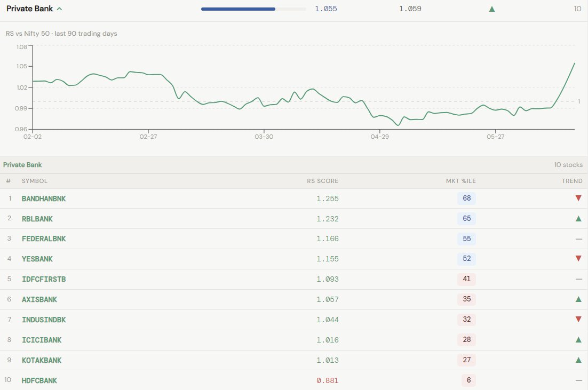Sort by TREND column header
The height and width of the screenshot is (390, 588).
point(572,181)
